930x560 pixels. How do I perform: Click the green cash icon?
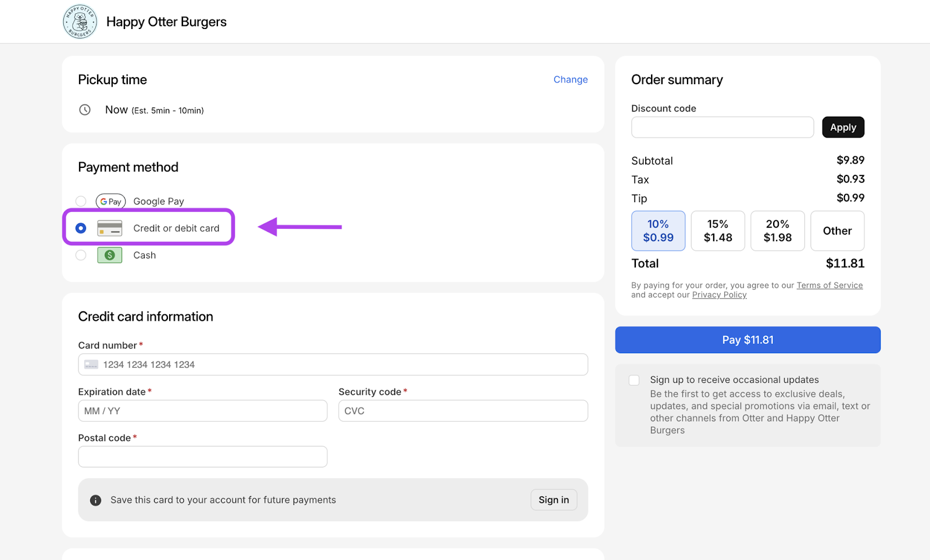click(109, 255)
